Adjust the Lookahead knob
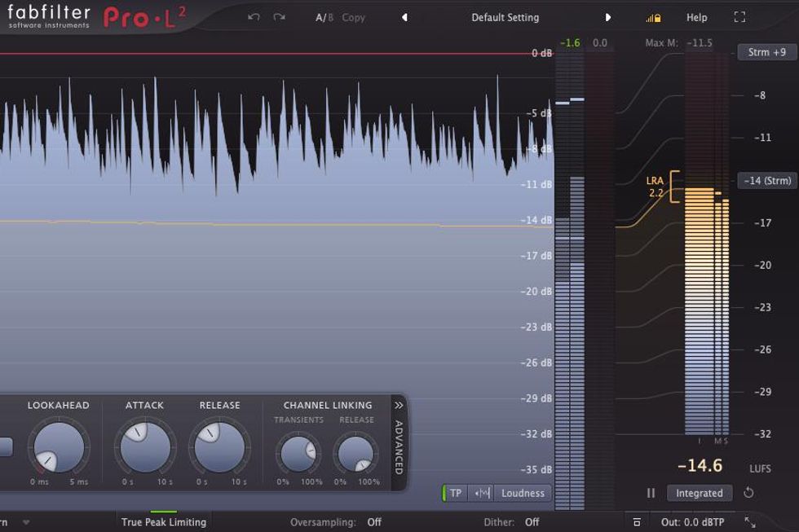The height and width of the screenshot is (532, 799). tap(59, 447)
